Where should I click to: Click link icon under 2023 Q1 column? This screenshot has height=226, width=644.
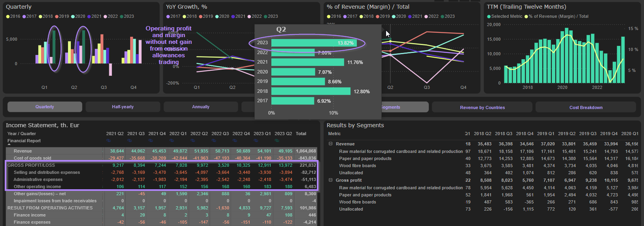pos(256,141)
